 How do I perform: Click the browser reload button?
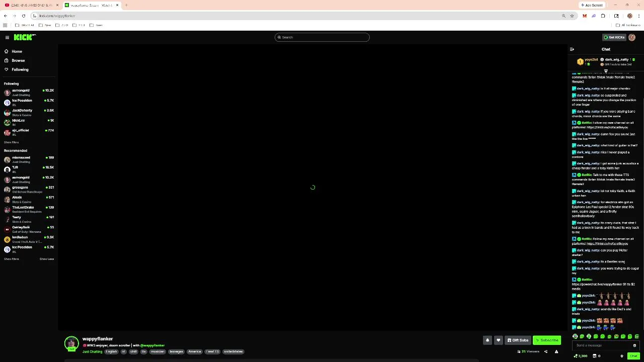click(23, 16)
